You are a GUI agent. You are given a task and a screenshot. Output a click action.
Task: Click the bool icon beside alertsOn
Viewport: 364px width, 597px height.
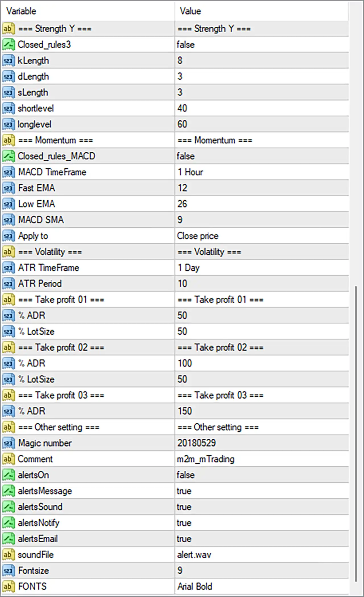(9, 475)
